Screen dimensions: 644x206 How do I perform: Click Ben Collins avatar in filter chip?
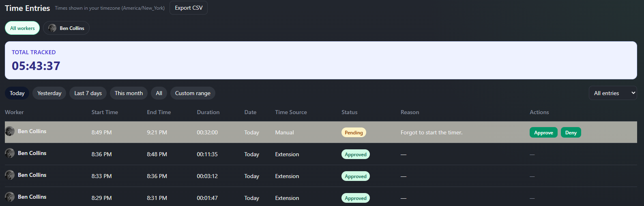(x=52, y=28)
